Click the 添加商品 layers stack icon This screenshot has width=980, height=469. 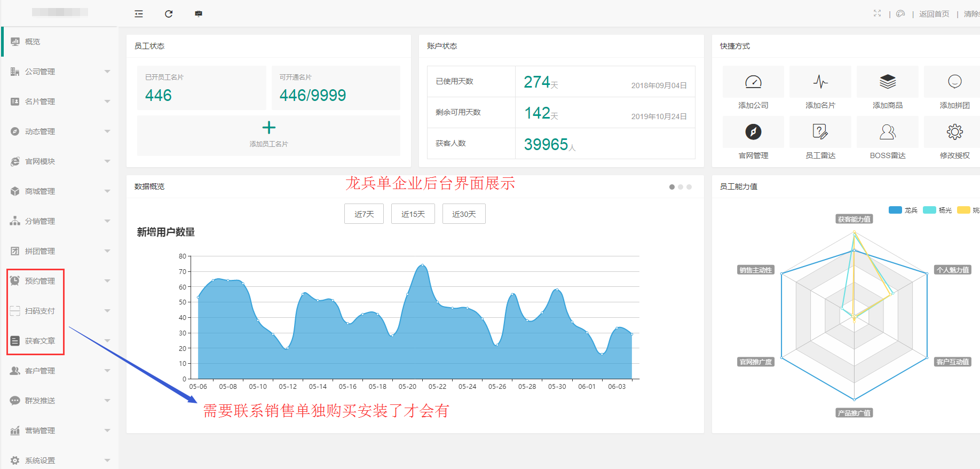887,82
